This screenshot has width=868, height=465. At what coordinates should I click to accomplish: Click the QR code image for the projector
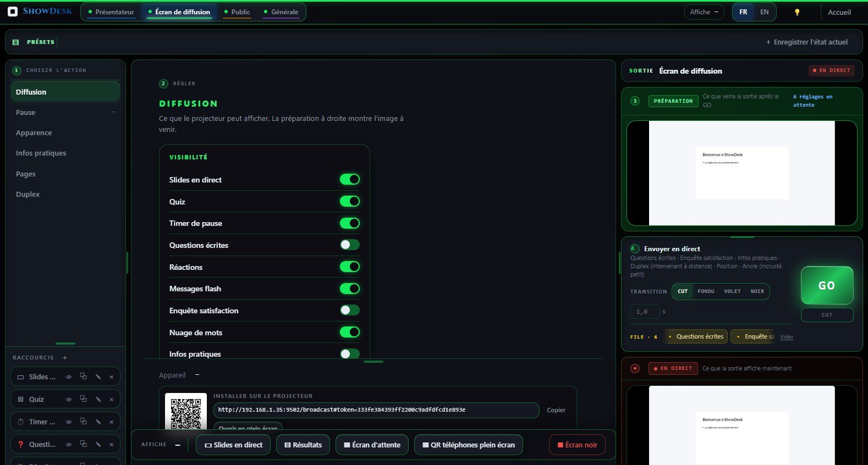186,412
